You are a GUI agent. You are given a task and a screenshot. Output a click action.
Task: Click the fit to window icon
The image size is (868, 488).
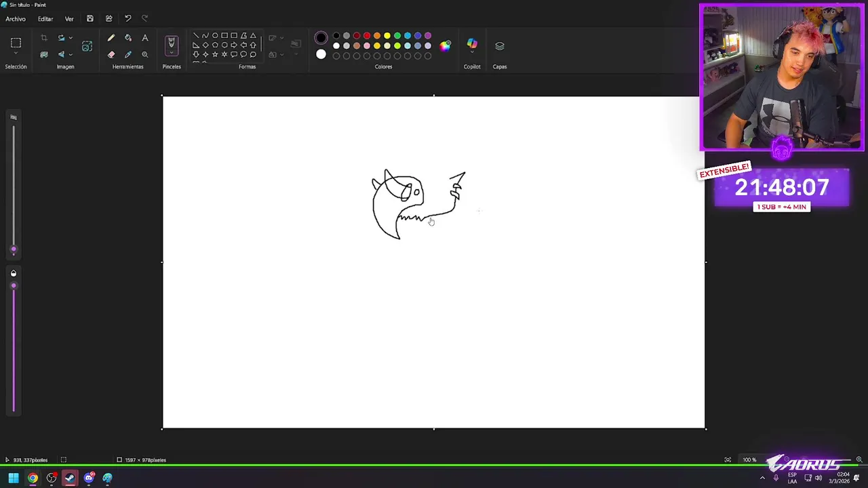(x=728, y=460)
